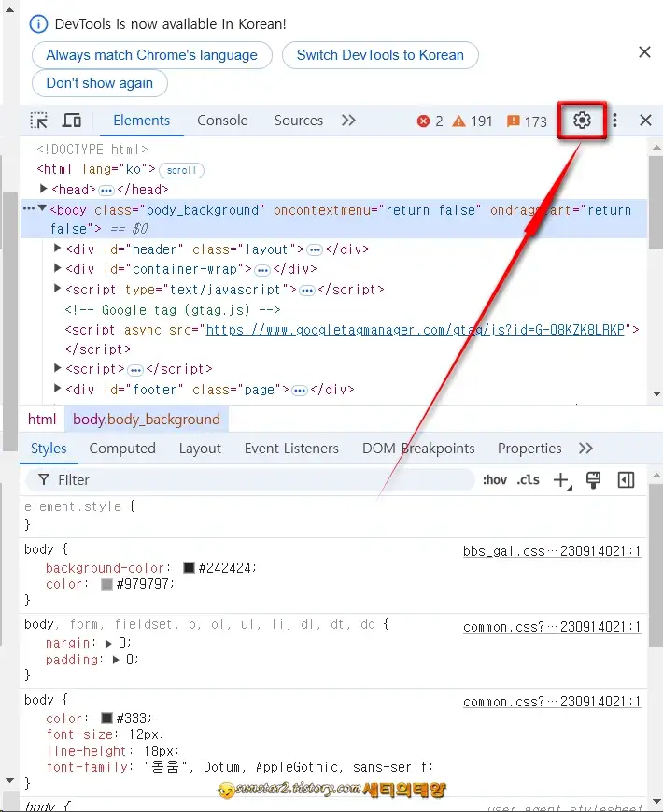663x812 pixels.
Task: Open background-color #242424 color swatch
Action: pos(189,567)
